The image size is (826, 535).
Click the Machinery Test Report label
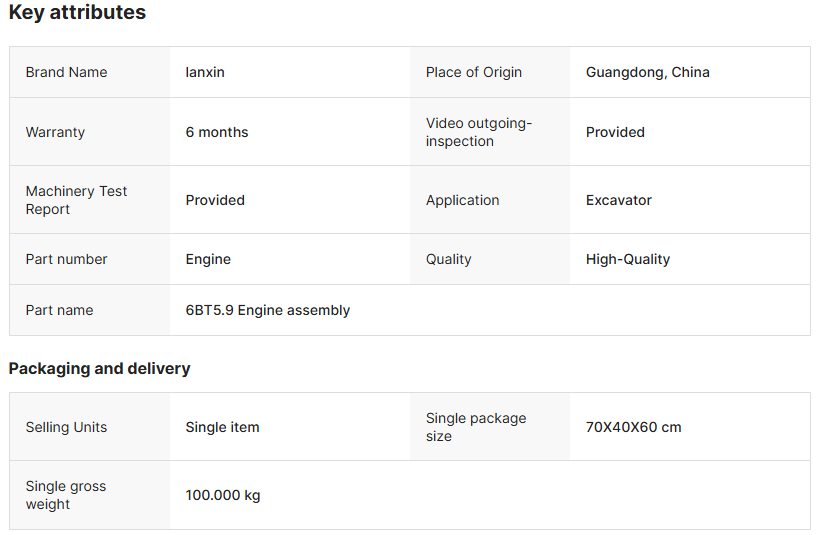point(76,200)
